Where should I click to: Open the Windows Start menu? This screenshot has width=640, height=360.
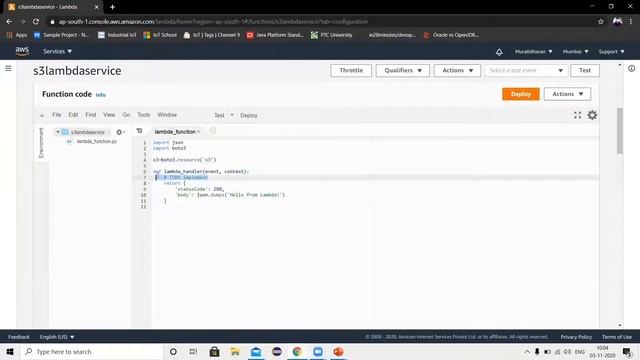tap(10, 351)
